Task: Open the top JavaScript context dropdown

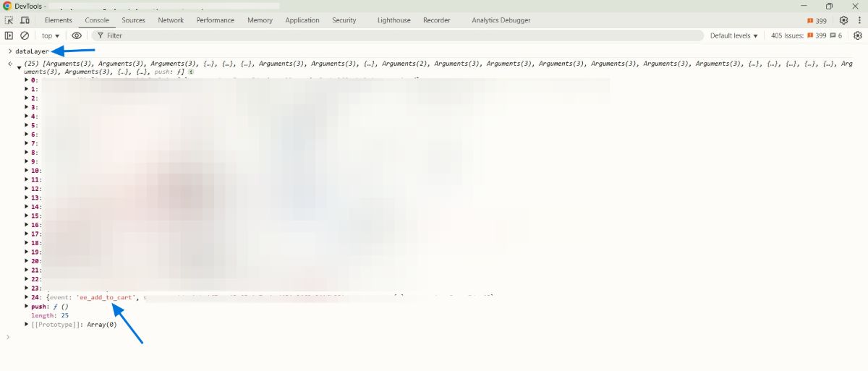Action: 50,35
